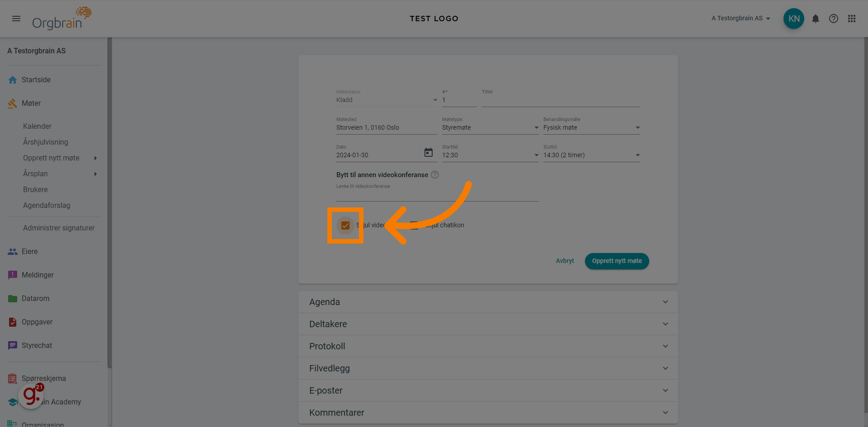This screenshot has height=427, width=868.
Task: Open the notifications bell
Action: [816, 19]
